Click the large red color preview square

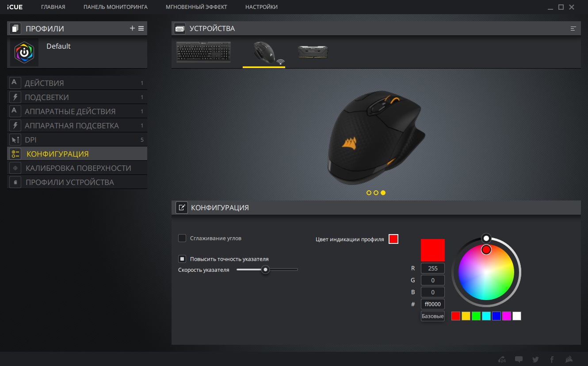(433, 250)
